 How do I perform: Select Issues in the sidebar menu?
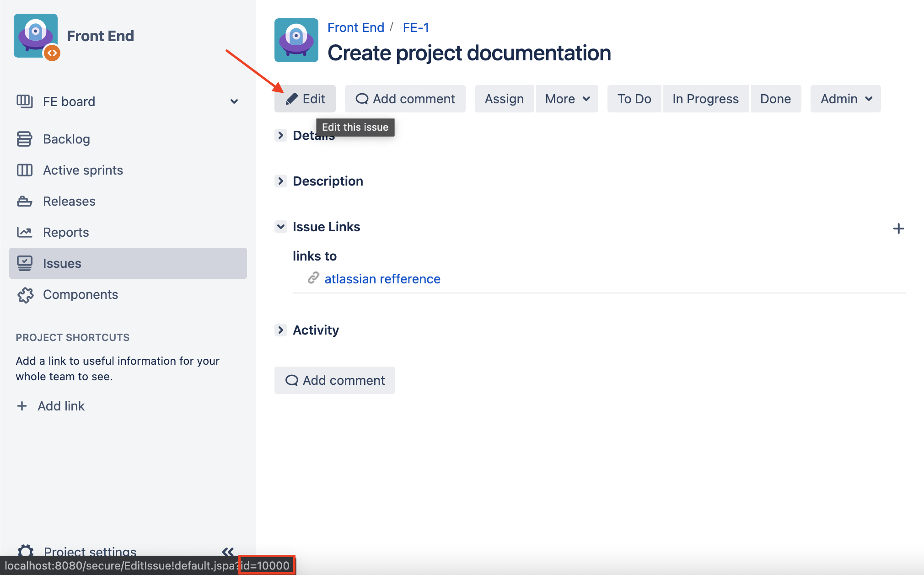(62, 263)
